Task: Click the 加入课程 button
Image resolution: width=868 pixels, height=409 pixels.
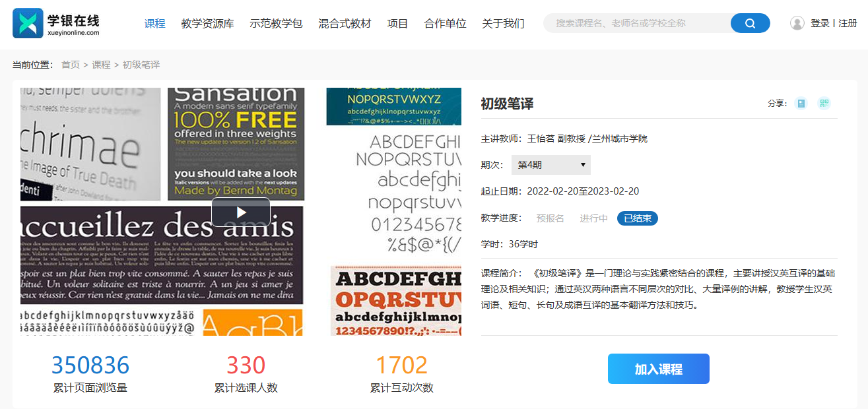Action: click(x=658, y=369)
